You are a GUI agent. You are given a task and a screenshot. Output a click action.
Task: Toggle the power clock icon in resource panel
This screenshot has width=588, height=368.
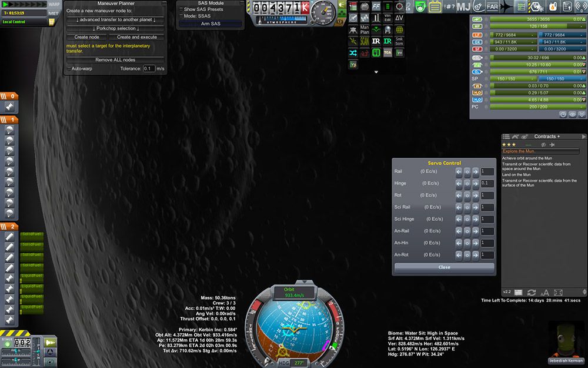(x=563, y=115)
